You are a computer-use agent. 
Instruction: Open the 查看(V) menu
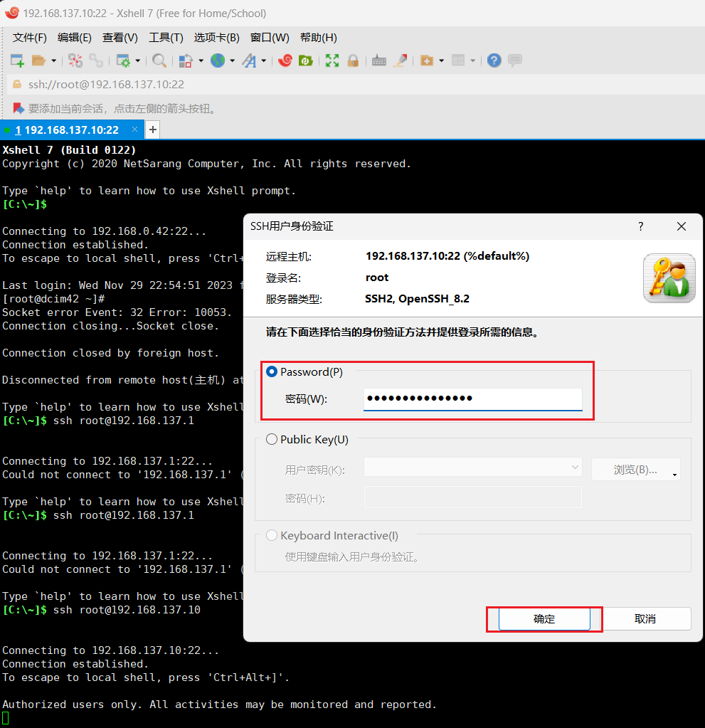point(120,38)
